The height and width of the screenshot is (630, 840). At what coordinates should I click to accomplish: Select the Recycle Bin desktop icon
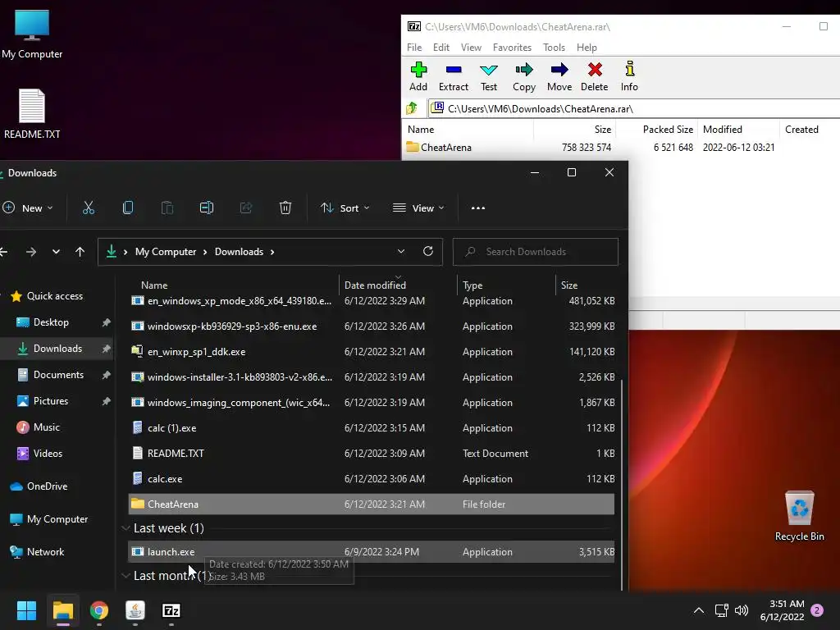point(799,516)
